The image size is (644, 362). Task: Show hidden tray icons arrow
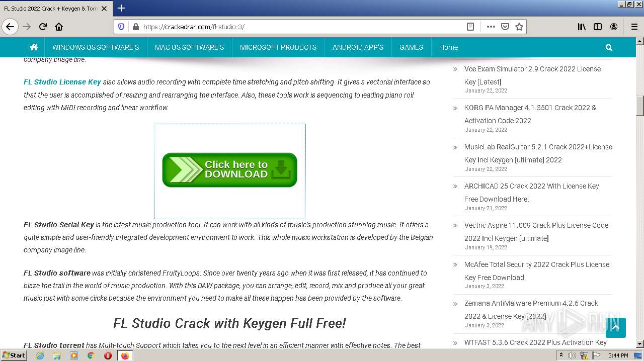561,355
